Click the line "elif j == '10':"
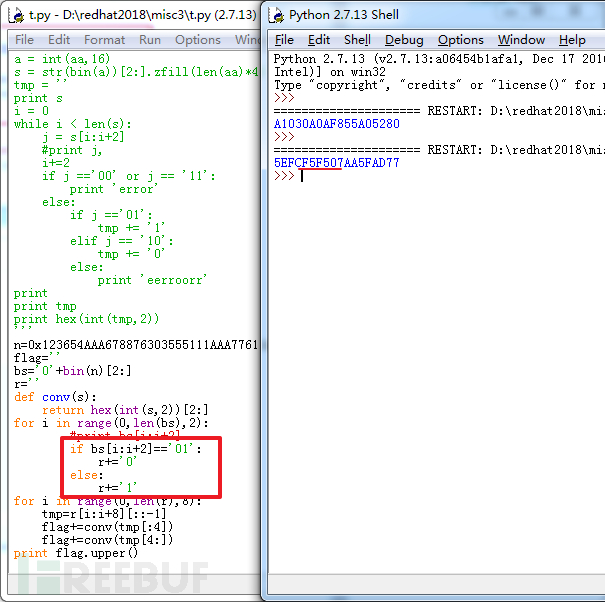The height and width of the screenshot is (602, 605). pos(122,241)
